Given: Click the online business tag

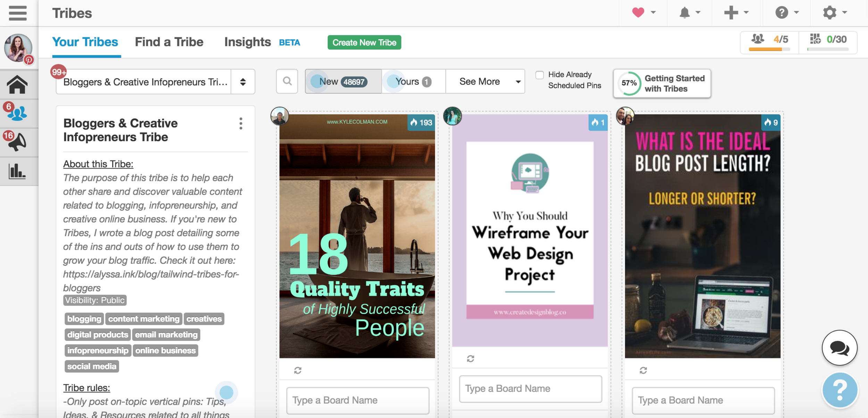Looking at the screenshot, I should (165, 350).
